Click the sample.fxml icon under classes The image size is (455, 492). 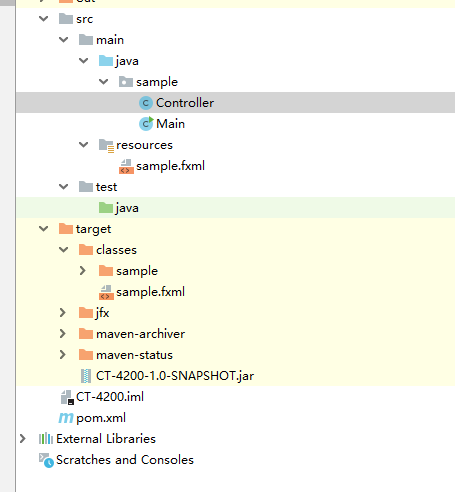point(106,292)
